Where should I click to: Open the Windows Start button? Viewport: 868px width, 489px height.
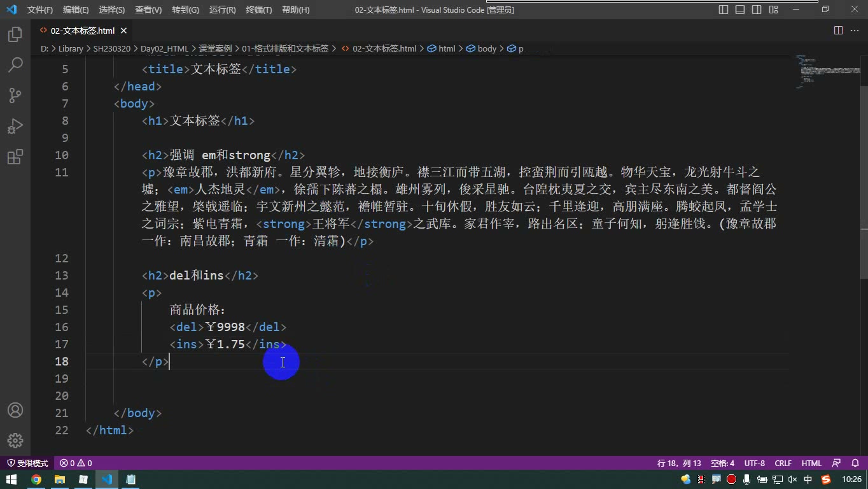(x=12, y=479)
